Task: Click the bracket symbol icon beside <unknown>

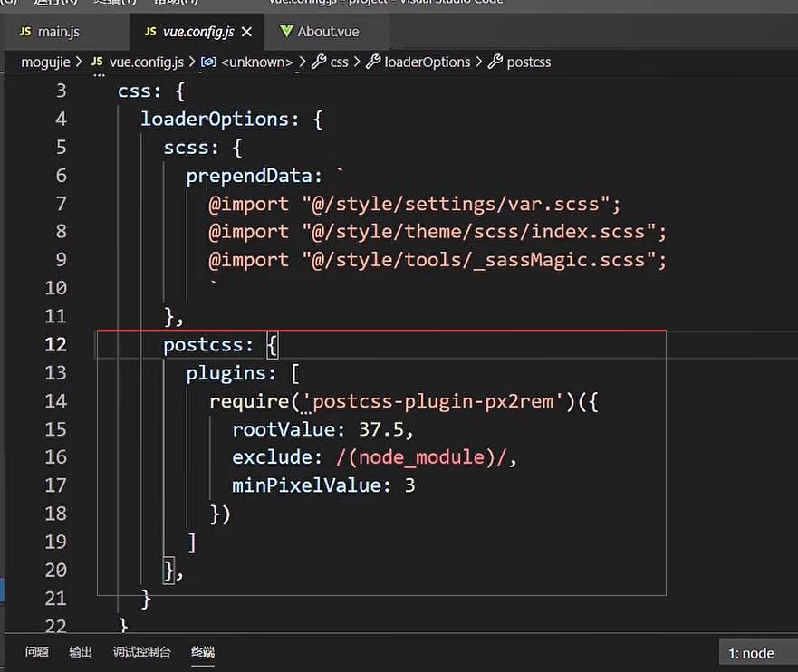Action: [x=207, y=62]
